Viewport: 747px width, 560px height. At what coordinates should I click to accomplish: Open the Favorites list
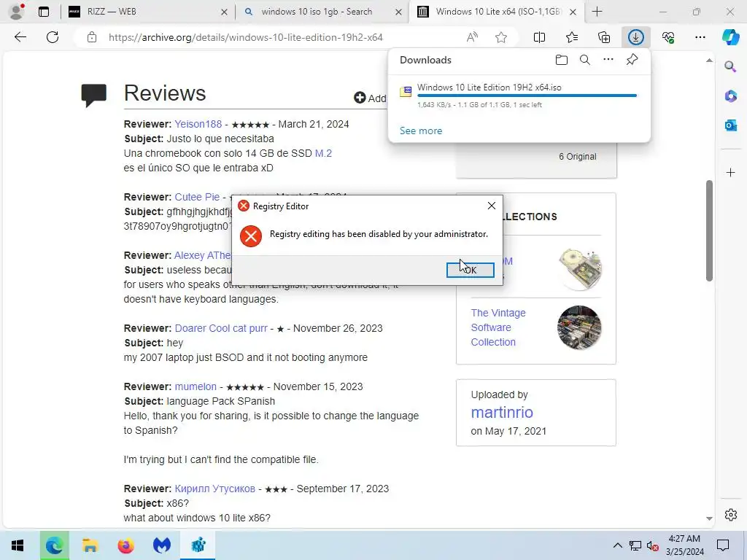tap(572, 37)
